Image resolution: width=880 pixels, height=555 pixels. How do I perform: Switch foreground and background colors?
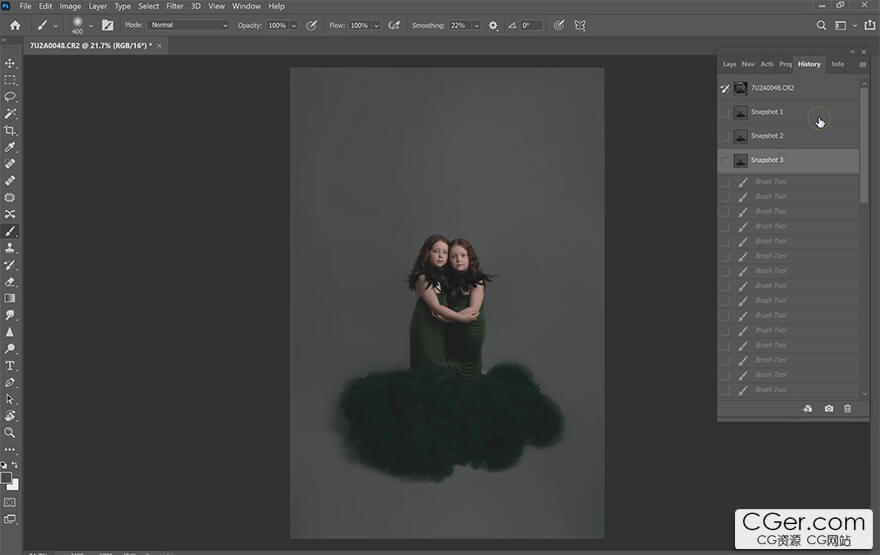pos(15,465)
